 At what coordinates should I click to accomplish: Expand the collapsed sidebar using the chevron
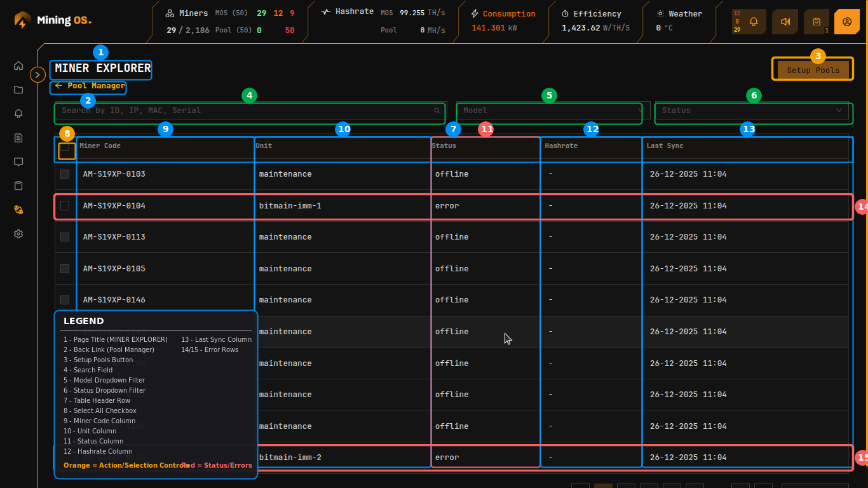37,74
